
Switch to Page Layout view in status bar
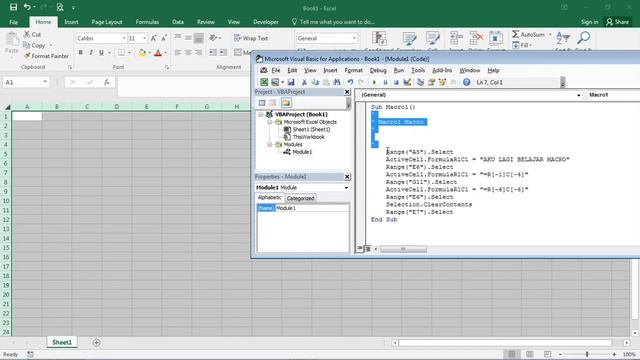[x=529, y=354]
